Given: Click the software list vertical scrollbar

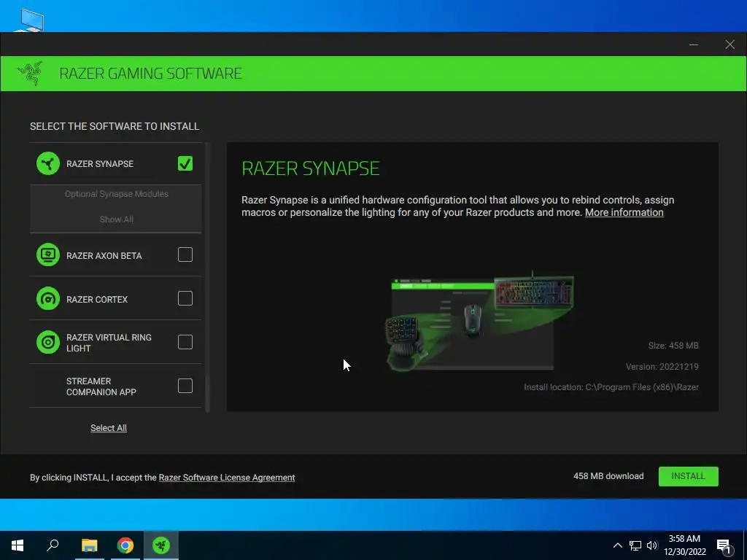Looking at the screenshot, I should click(207, 276).
